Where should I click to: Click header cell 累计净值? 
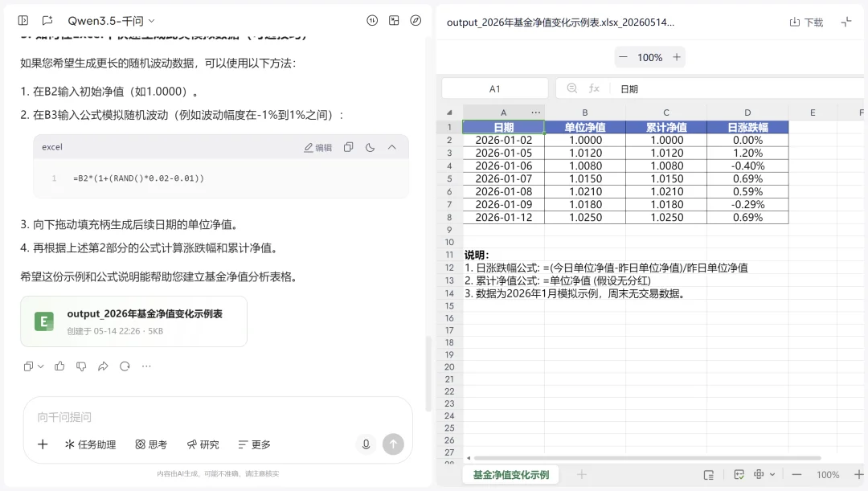[666, 127]
